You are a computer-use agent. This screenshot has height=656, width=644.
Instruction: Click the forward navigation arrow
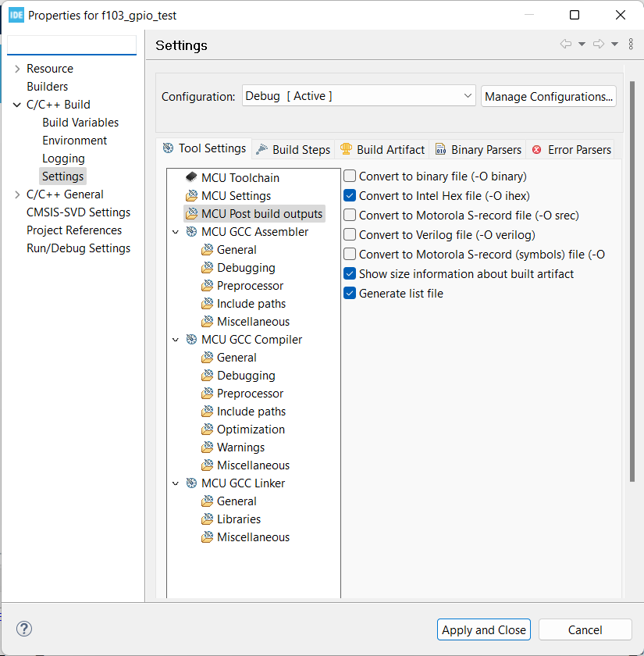click(599, 44)
